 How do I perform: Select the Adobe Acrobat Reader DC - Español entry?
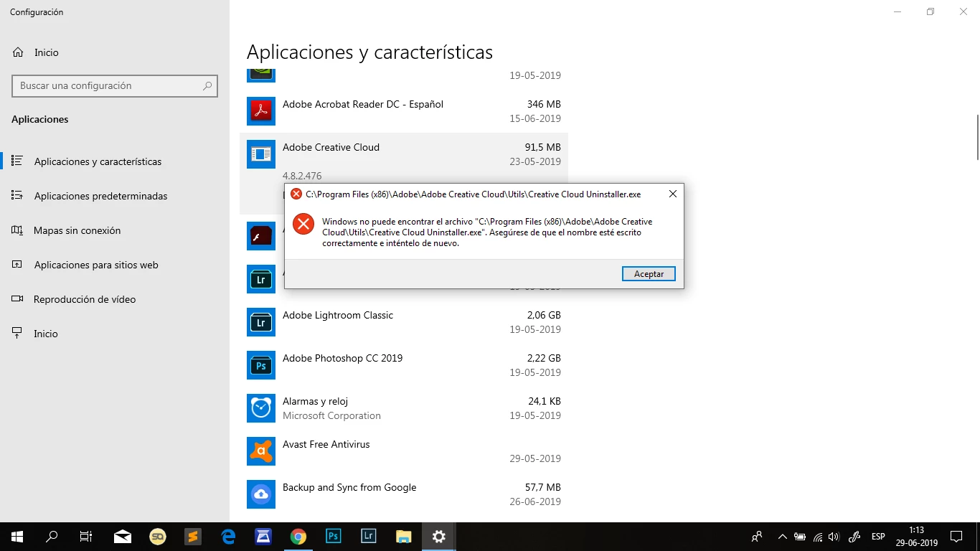click(x=404, y=111)
